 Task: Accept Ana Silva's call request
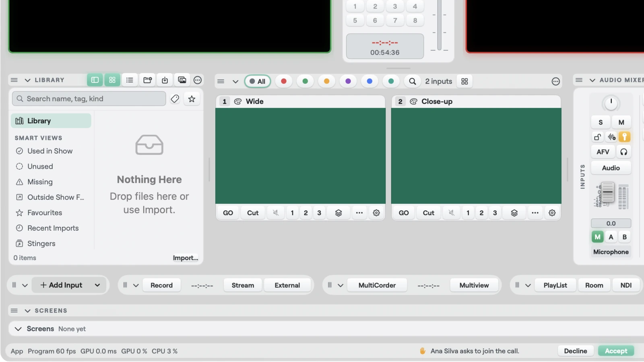(x=616, y=351)
